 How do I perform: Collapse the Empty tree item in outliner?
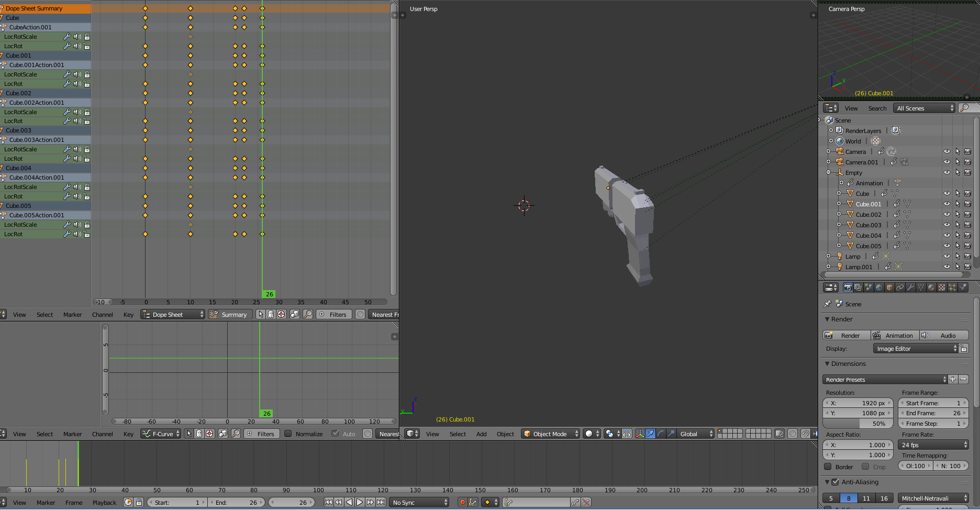[829, 172]
